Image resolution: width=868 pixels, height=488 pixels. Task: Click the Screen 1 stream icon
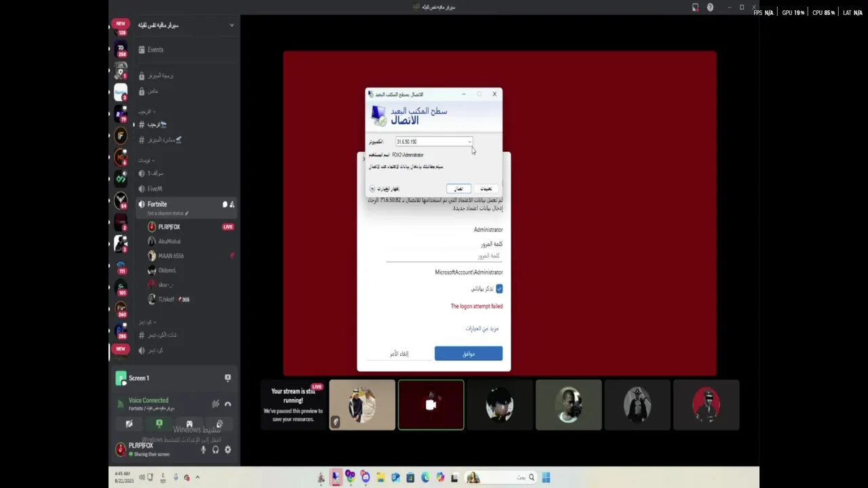[x=121, y=378]
